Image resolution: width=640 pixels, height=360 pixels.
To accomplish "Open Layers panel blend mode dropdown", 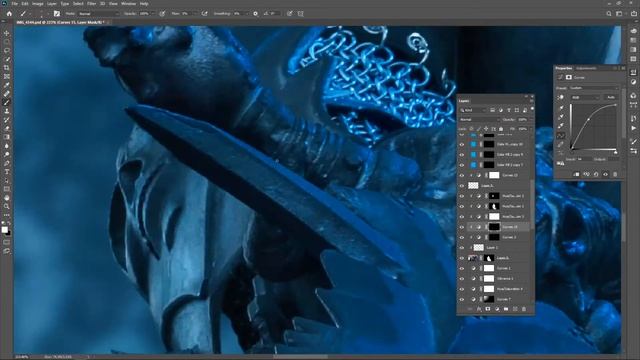I will pyautogui.click(x=479, y=120).
